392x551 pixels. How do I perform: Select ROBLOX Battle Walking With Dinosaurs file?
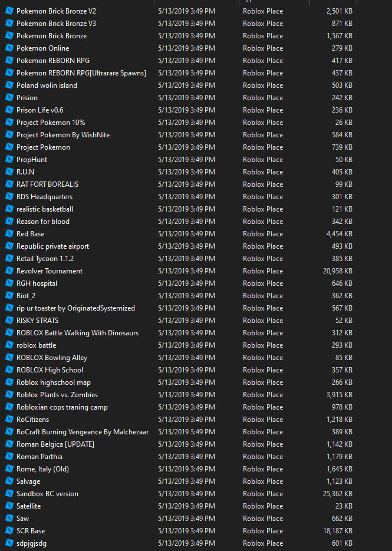tap(77, 333)
